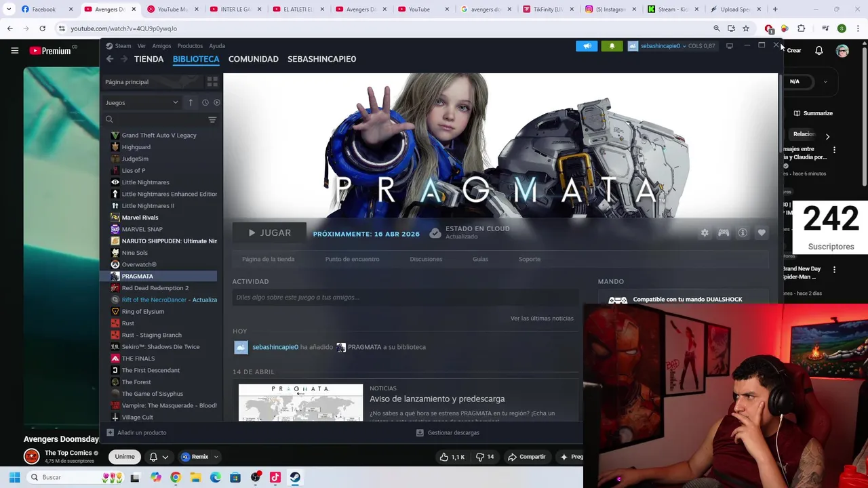This screenshot has width=868, height=488.
Task: Click Ver las últimas noticias
Action: (x=542, y=318)
